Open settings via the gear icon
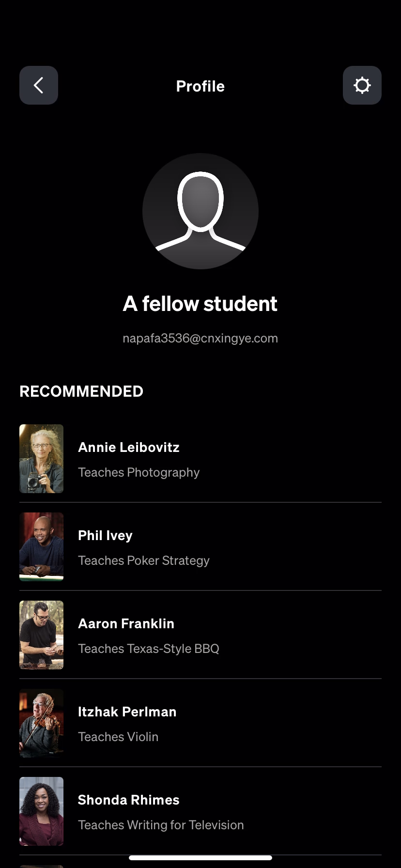401x868 pixels. pos(362,85)
